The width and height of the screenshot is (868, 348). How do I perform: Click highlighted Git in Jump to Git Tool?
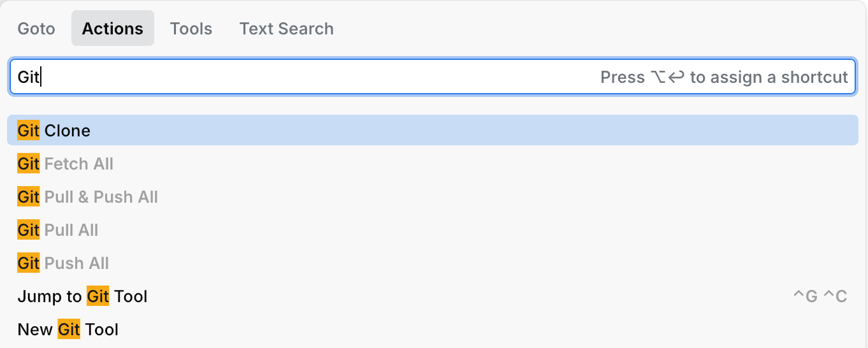pyautogui.click(x=98, y=296)
